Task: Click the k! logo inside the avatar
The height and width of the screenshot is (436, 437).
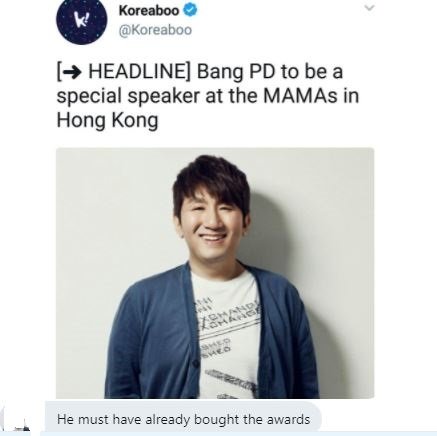Action: point(81,19)
